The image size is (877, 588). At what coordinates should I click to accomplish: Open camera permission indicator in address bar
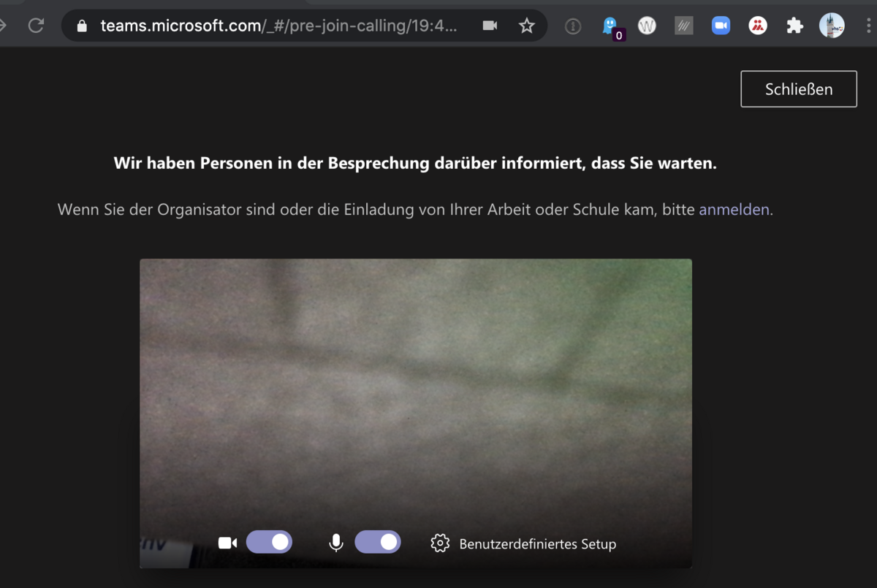pyautogui.click(x=490, y=26)
